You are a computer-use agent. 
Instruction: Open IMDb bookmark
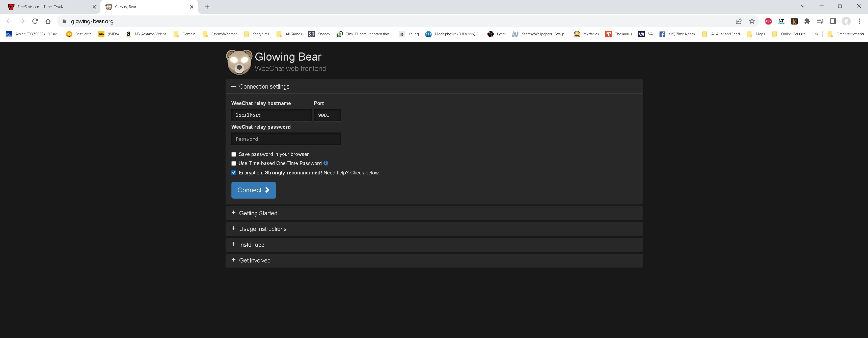108,34
